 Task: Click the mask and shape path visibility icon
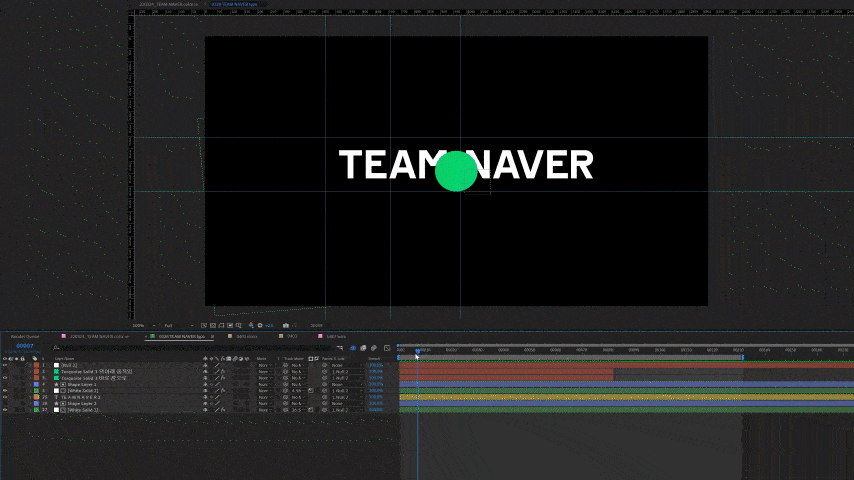(221, 325)
